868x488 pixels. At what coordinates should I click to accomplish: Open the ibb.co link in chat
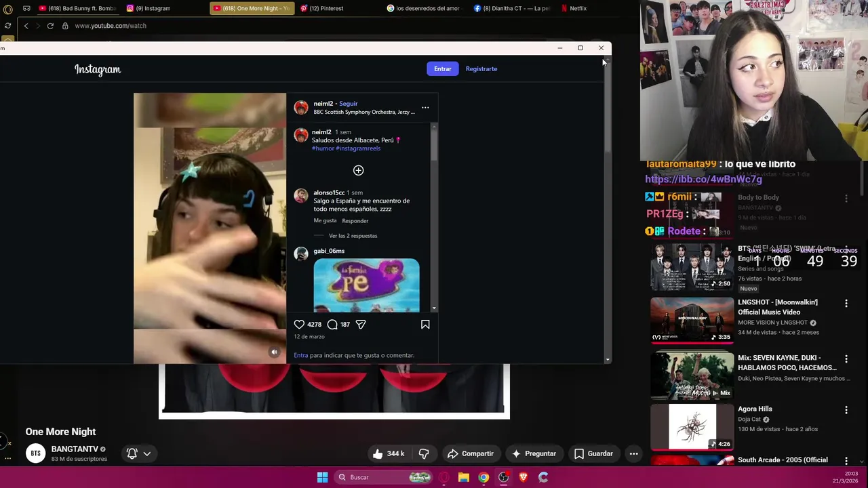[x=703, y=180]
